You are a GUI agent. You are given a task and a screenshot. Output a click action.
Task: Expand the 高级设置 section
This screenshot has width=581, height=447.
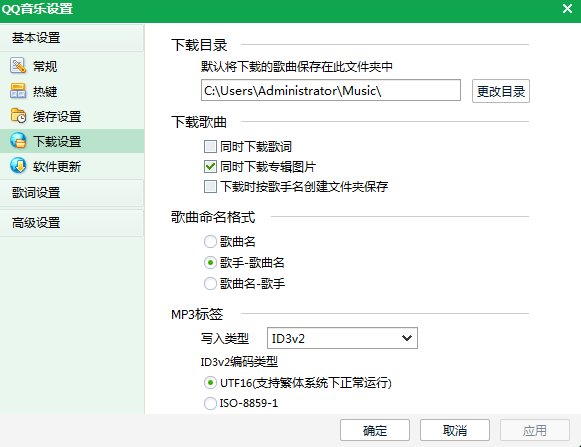click(72, 223)
